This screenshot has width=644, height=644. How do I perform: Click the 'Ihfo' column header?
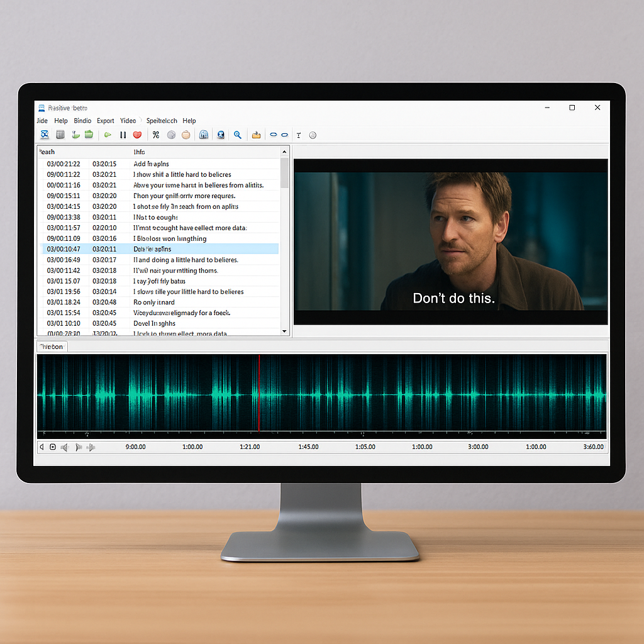click(x=139, y=152)
